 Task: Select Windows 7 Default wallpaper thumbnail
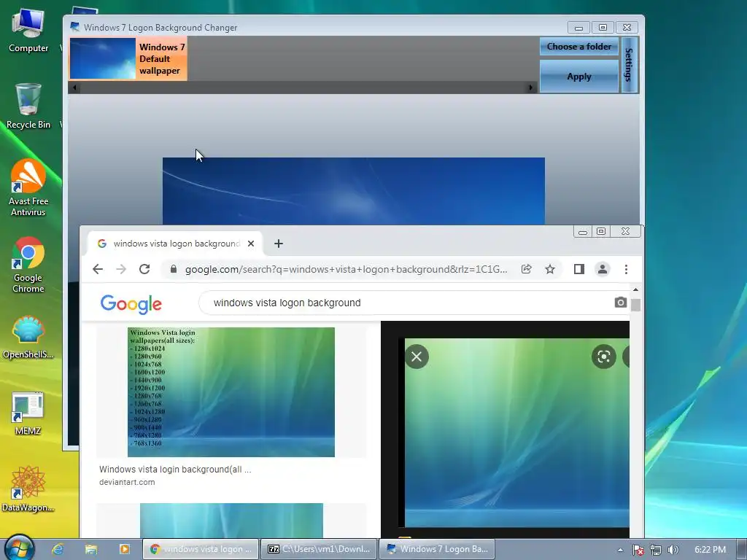point(128,58)
